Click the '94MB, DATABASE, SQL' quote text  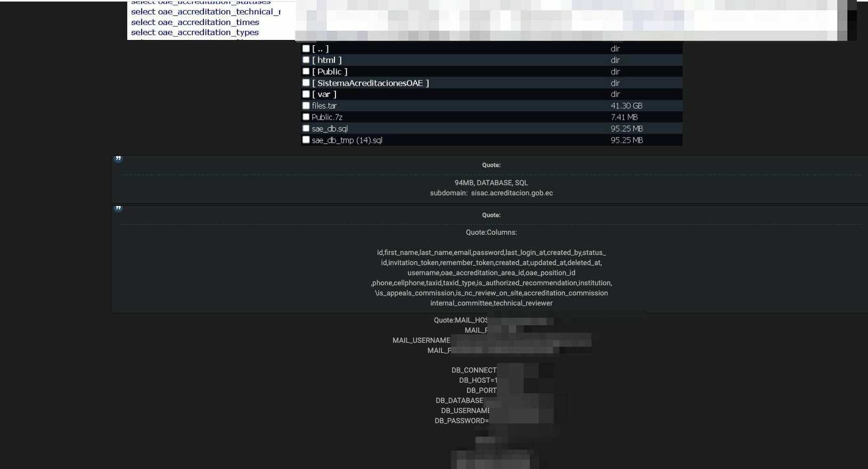(x=492, y=183)
